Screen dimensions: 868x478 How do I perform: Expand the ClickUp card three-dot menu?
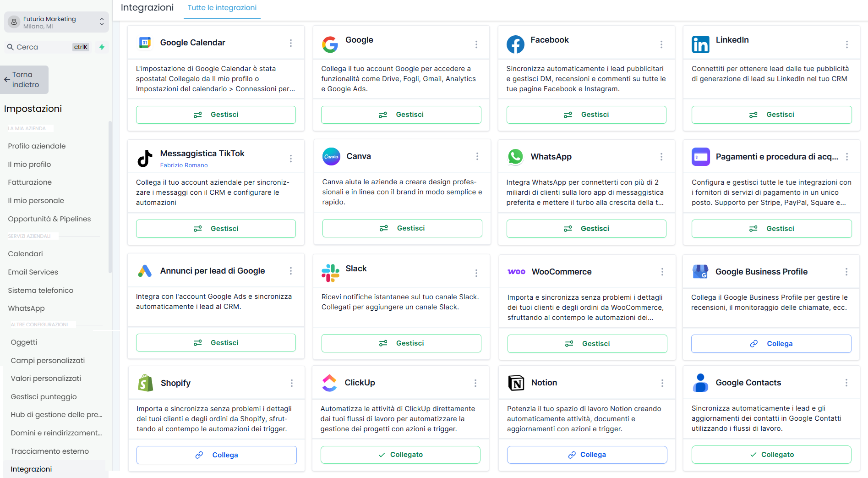click(475, 383)
